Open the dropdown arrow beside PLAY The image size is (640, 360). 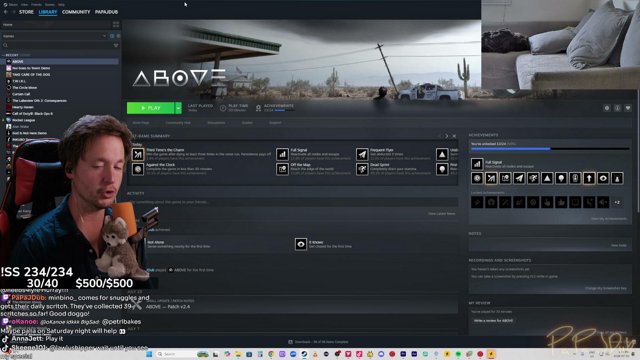(178, 108)
